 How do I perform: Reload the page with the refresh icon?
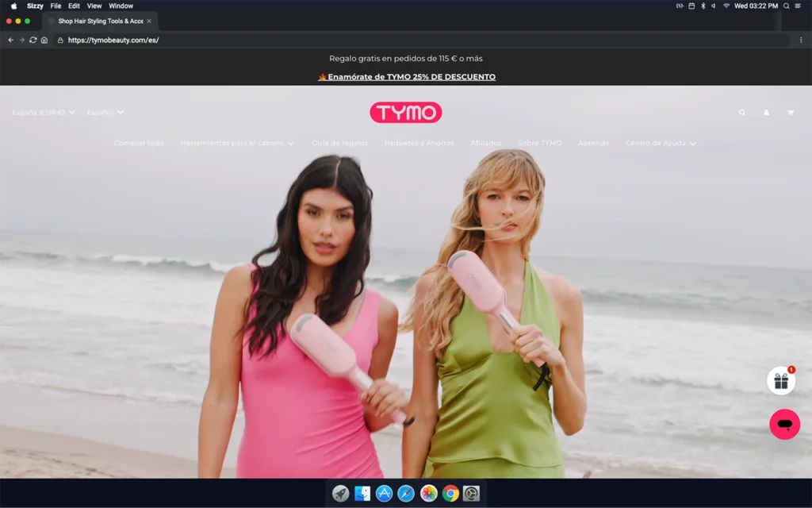click(33, 40)
